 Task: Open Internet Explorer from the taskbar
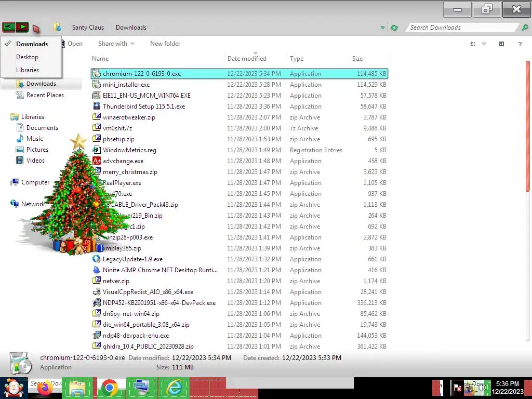click(174, 388)
